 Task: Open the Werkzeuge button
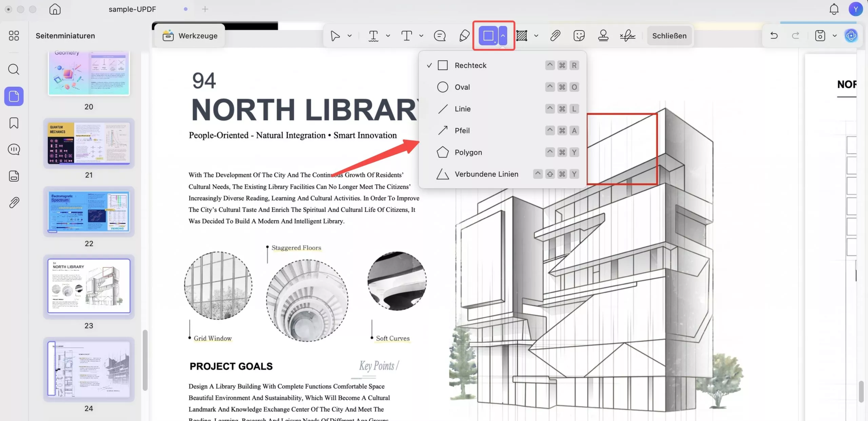point(190,36)
